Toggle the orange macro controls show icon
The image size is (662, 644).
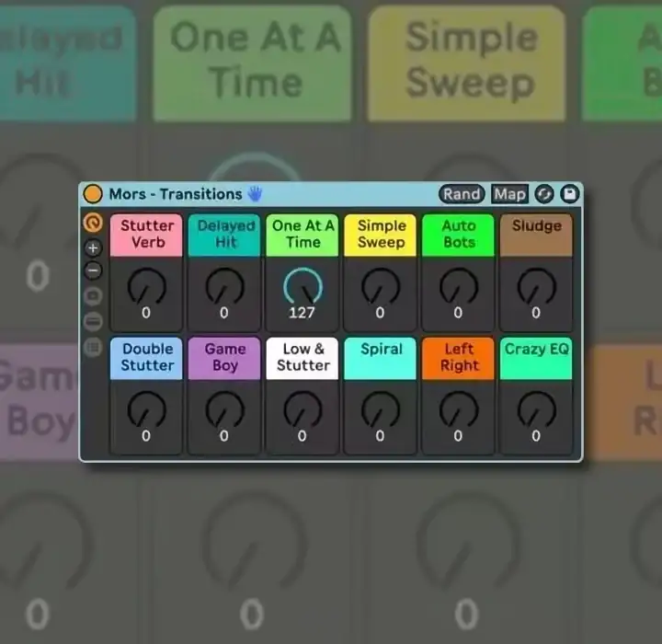tap(93, 222)
